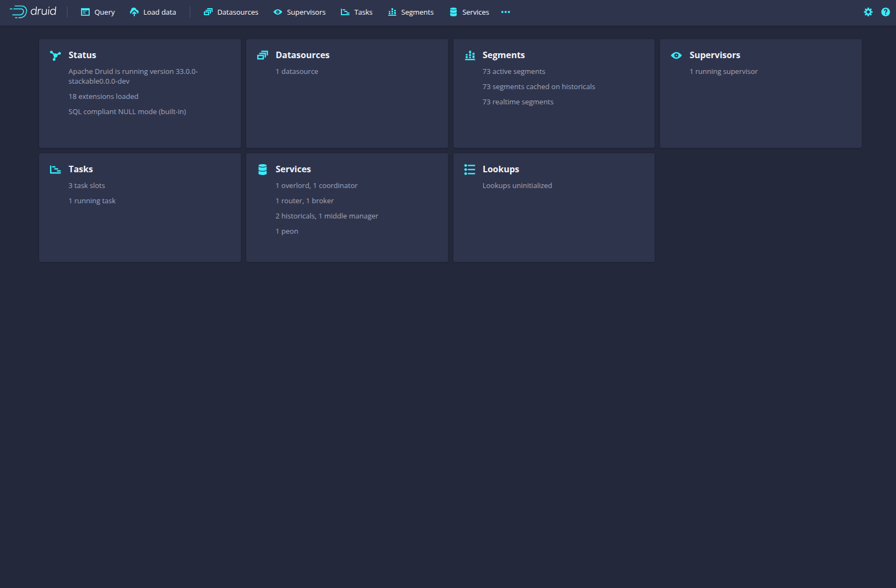Click the Supervisors card eye icon

tap(676, 55)
